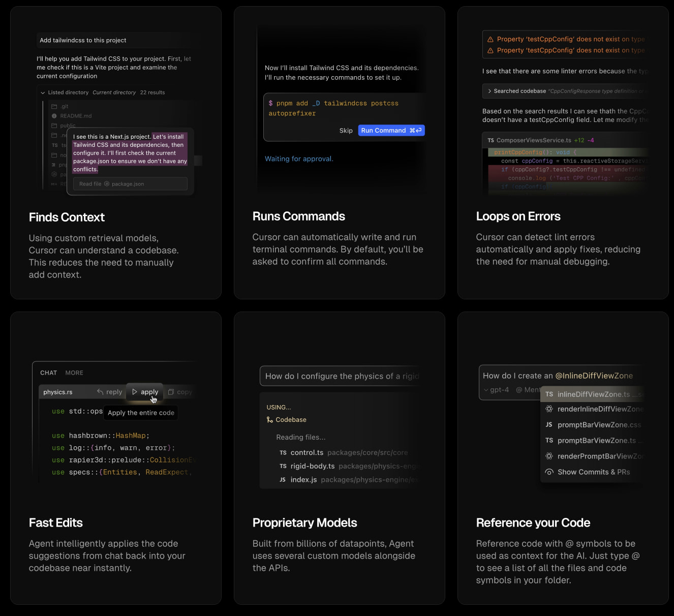
Task: Select the physics.rs file tab
Action: coord(58,392)
